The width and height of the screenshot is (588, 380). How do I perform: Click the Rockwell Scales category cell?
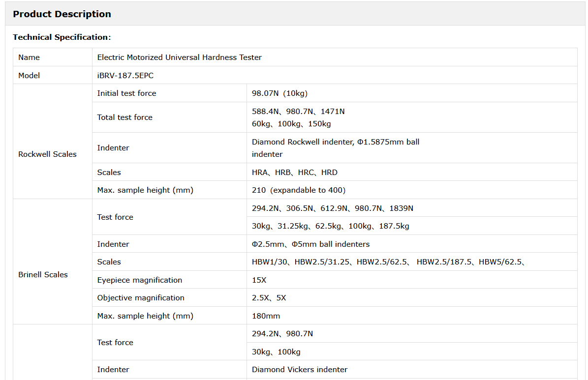click(47, 154)
